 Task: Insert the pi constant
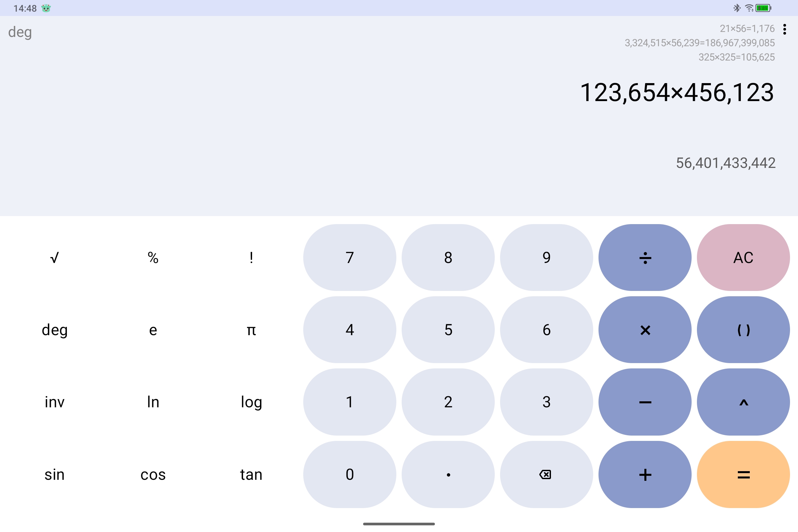(x=251, y=330)
